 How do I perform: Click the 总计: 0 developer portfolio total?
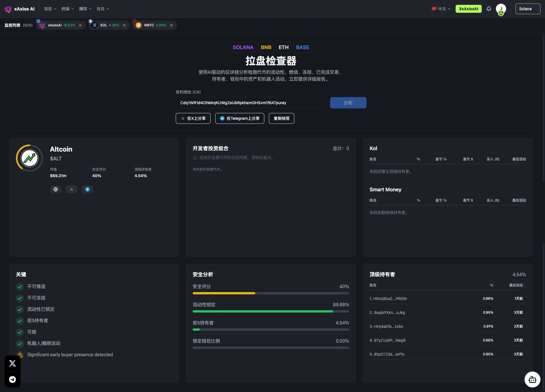tap(341, 149)
